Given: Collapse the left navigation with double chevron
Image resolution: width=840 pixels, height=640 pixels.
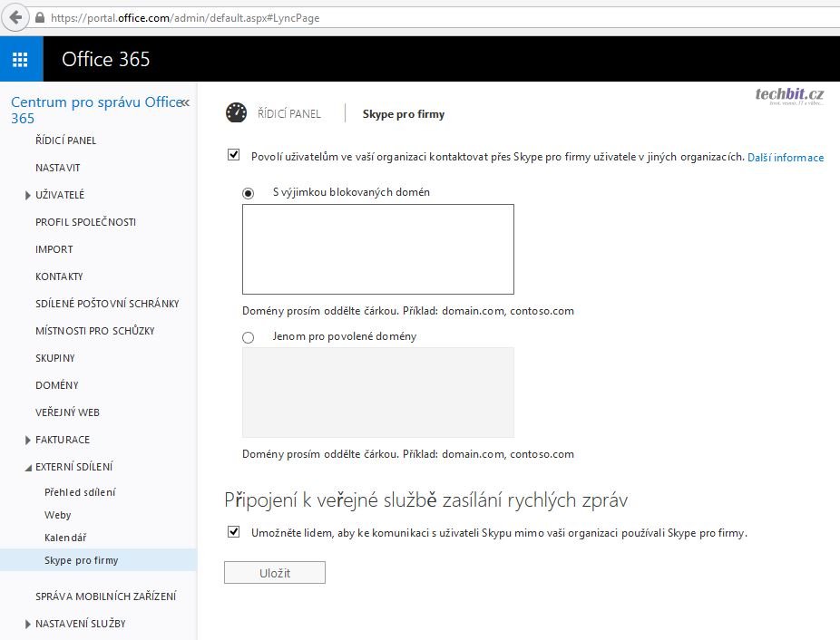Looking at the screenshot, I should pos(185,102).
